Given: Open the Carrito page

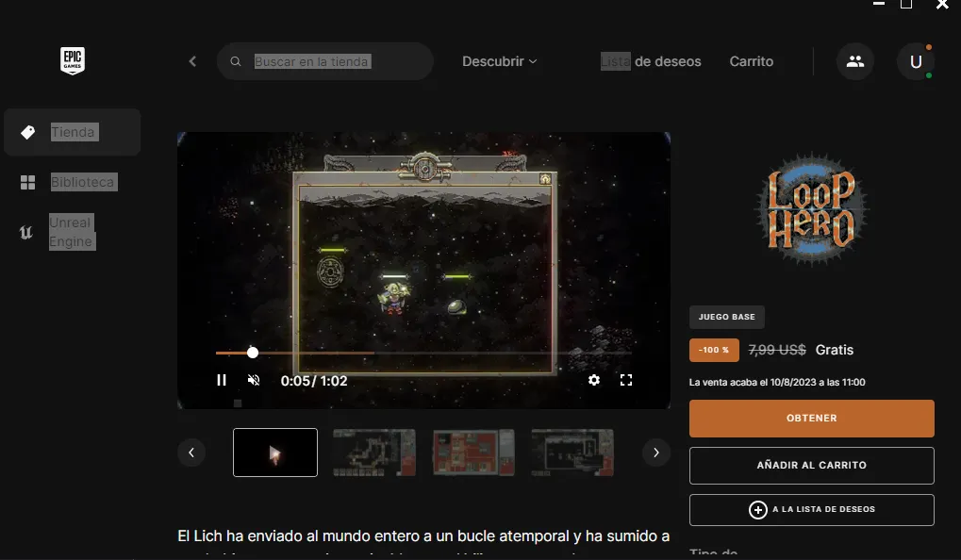Looking at the screenshot, I should (752, 61).
